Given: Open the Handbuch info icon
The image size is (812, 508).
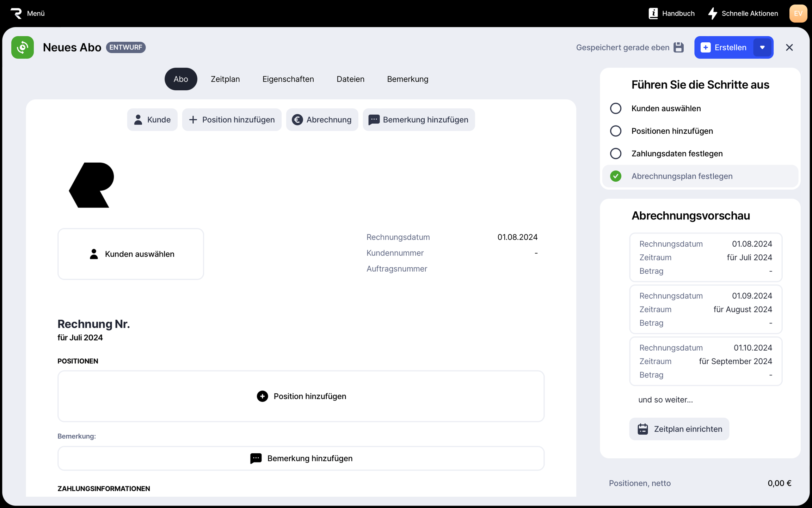Looking at the screenshot, I should (653, 13).
